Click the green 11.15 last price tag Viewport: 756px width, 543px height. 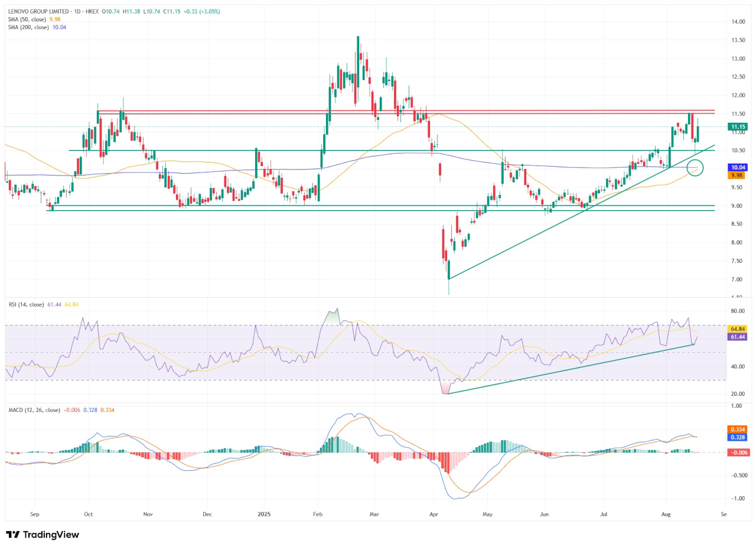tap(739, 126)
